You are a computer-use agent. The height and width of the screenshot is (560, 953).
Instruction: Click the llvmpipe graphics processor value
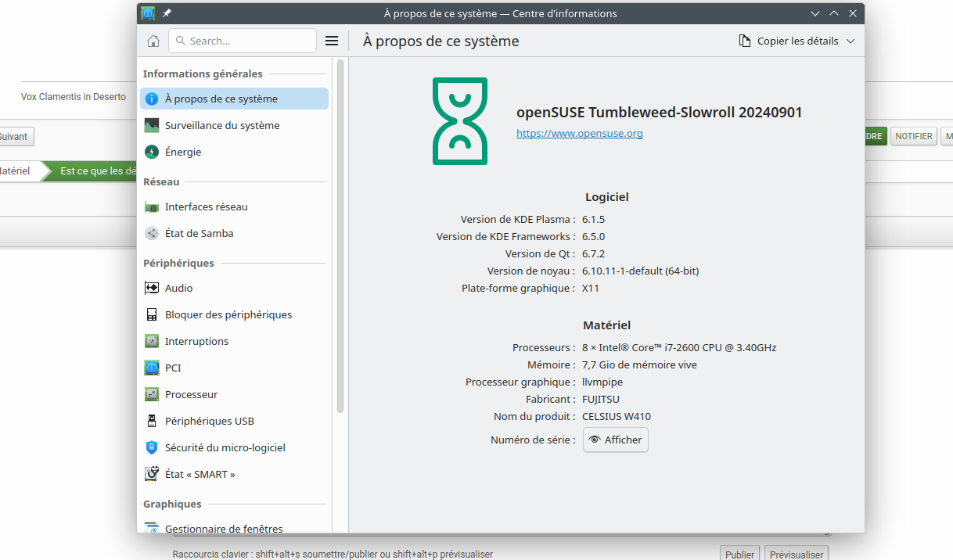click(x=602, y=382)
